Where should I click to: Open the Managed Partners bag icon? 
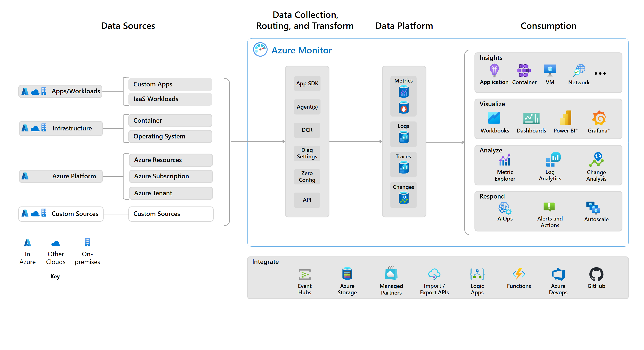coord(391,273)
